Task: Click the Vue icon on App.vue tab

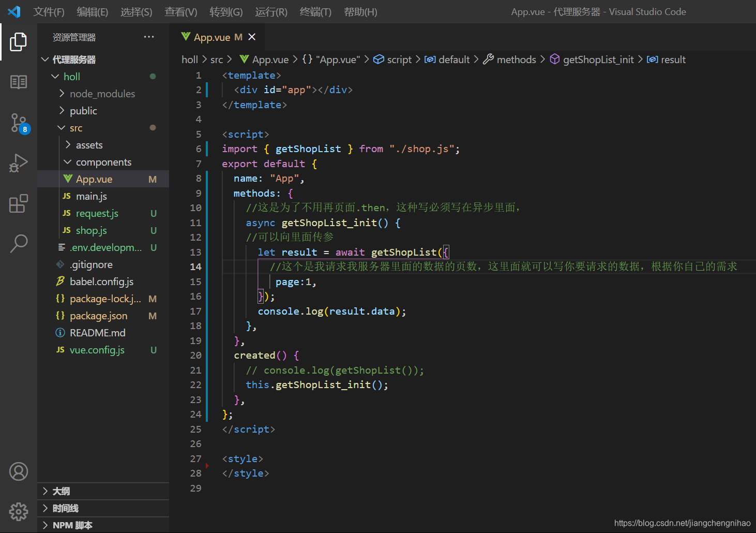Action: click(186, 37)
